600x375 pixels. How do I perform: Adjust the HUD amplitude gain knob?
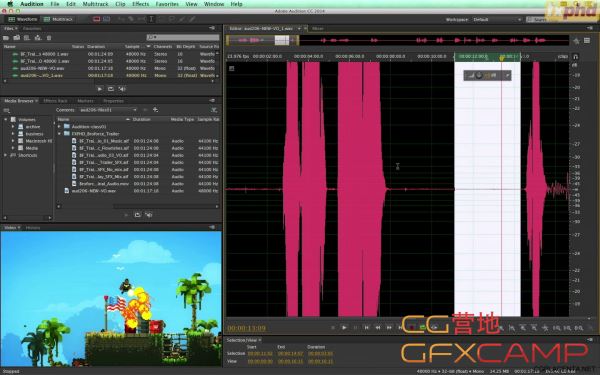(x=479, y=75)
